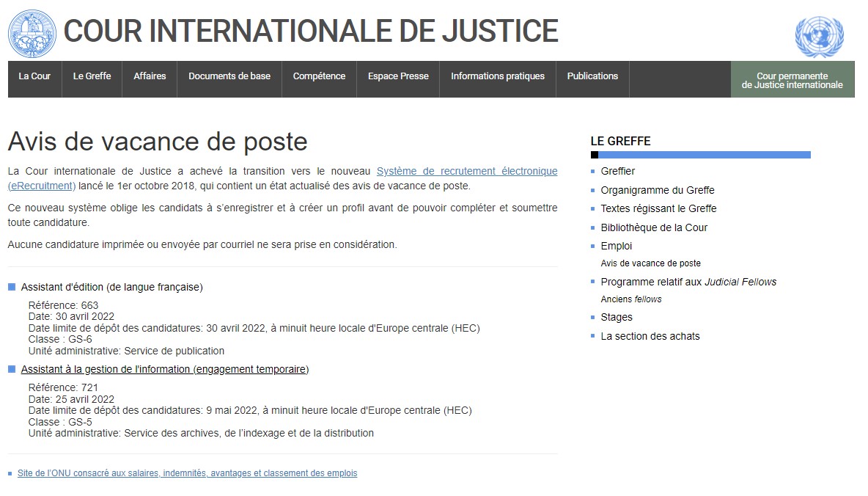The height and width of the screenshot is (496, 868).
Task: Open Emploi in sidebar
Action: [616, 246]
